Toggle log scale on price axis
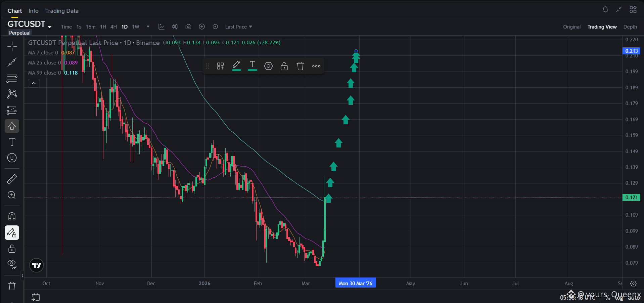This screenshot has width=644, height=303. pos(618,298)
